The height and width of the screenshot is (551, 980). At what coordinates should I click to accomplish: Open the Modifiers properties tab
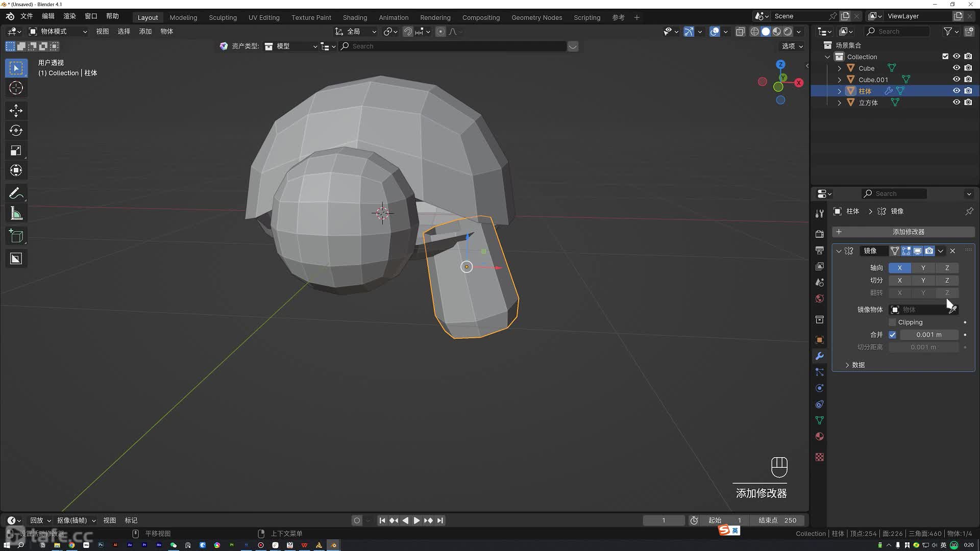(x=819, y=356)
